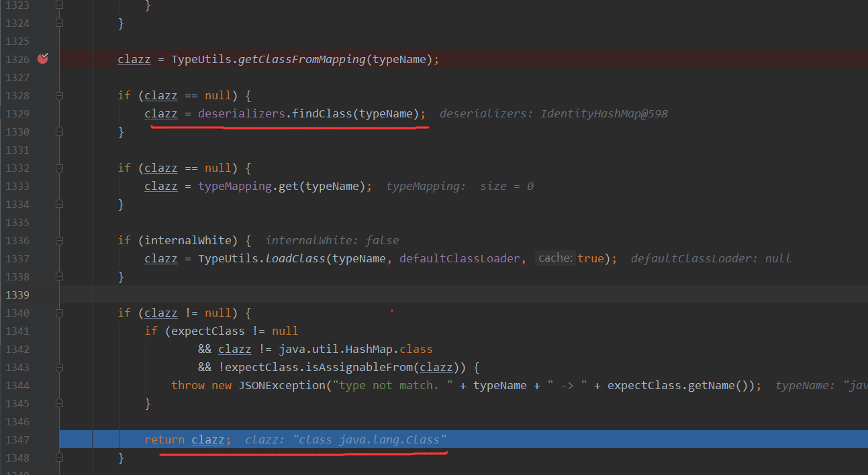Click the 'expectClass != null' condition on line 1341
The image size is (868, 475).
[234, 331]
